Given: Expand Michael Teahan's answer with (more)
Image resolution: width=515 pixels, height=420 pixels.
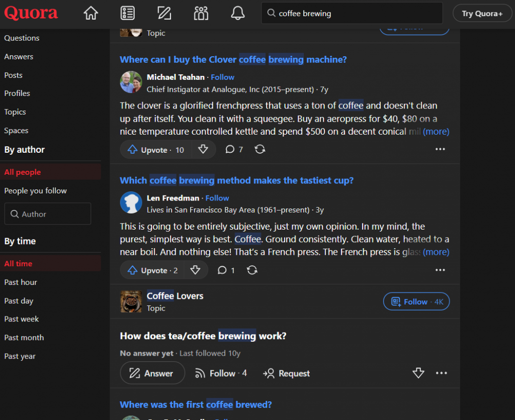Looking at the screenshot, I should (436, 132).
